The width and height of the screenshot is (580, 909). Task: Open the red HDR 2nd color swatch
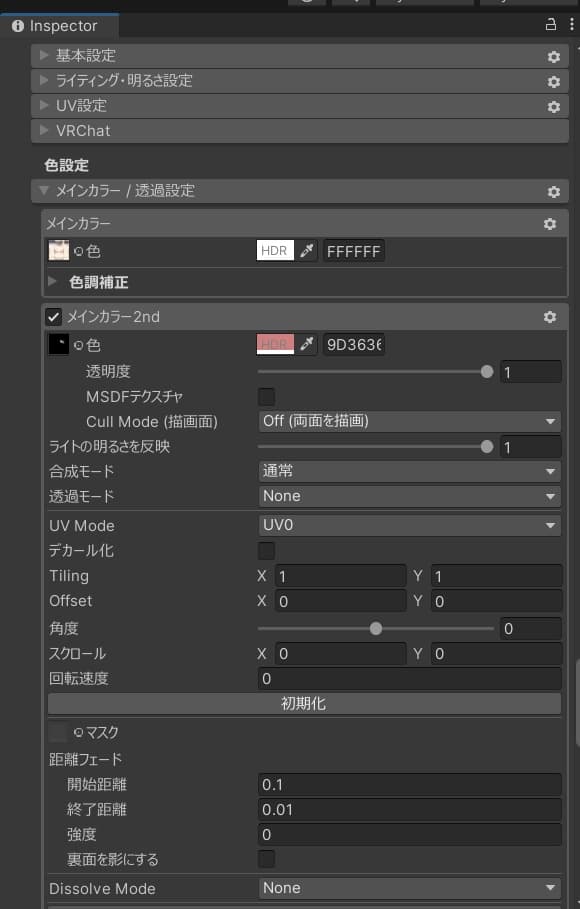(276, 344)
